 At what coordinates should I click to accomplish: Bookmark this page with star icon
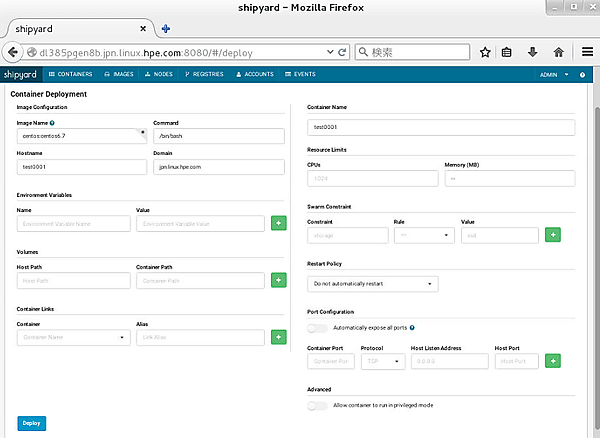[485, 51]
